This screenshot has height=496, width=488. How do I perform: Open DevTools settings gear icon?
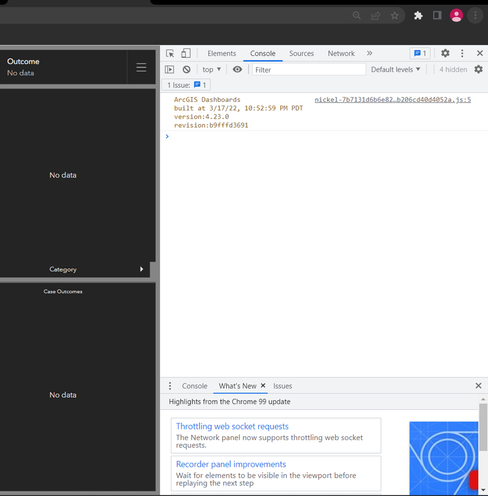[445, 53]
